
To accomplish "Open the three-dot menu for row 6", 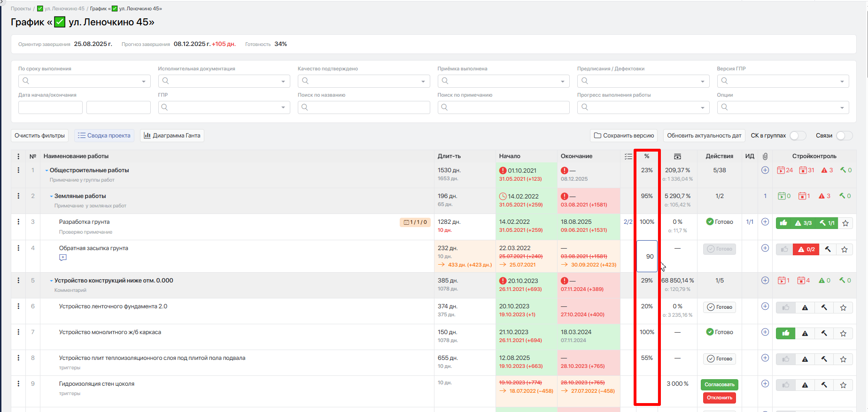I will [x=18, y=306].
